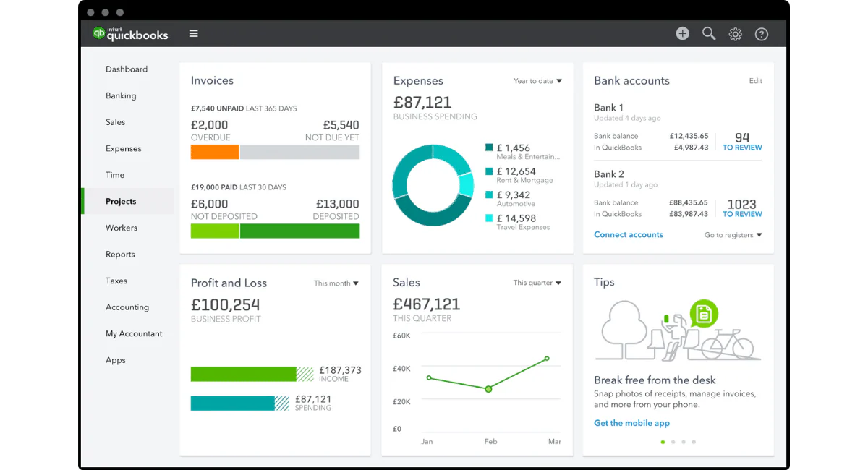Click the Bank 2 account name

[x=609, y=174]
